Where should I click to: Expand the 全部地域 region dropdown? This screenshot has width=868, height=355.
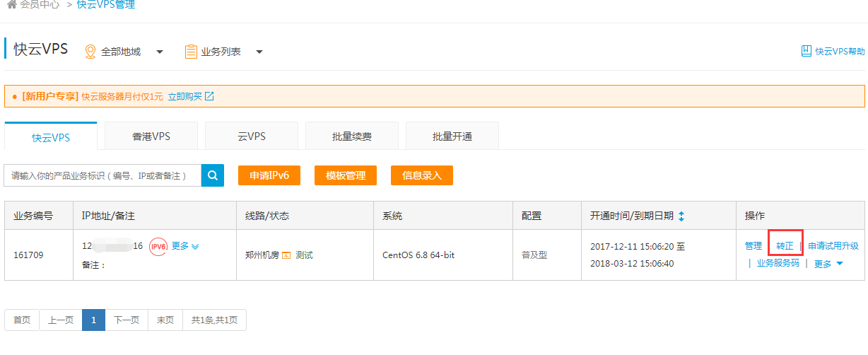(x=160, y=52)
